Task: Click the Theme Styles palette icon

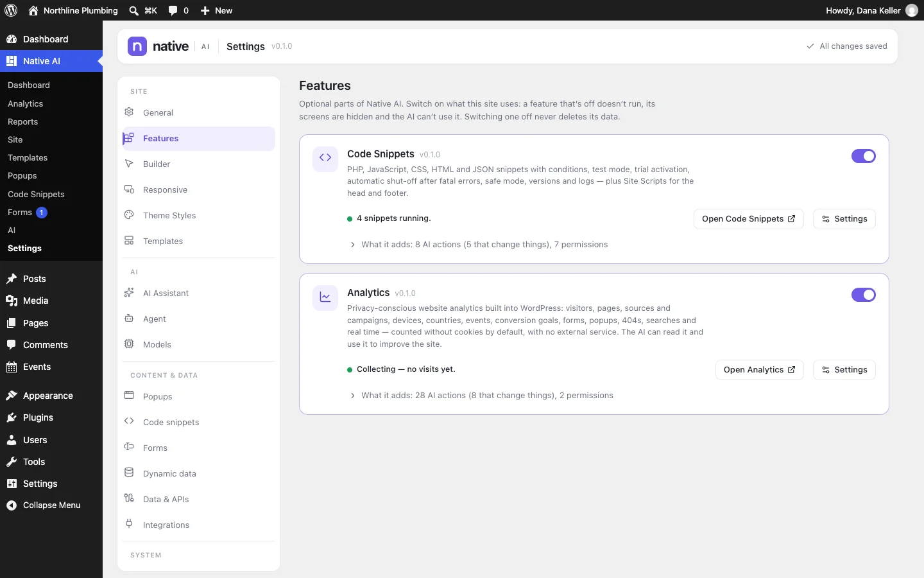Action: click(129, 215)
